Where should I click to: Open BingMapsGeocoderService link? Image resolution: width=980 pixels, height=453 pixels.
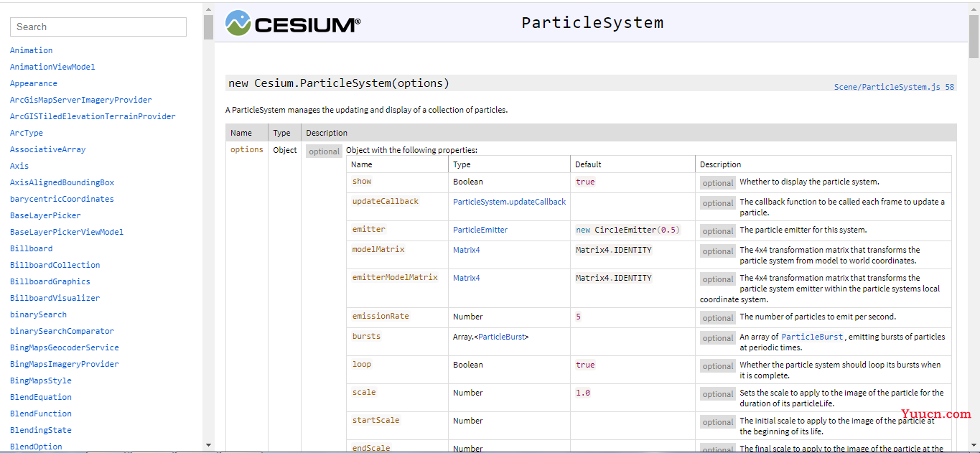pos(65,347)
